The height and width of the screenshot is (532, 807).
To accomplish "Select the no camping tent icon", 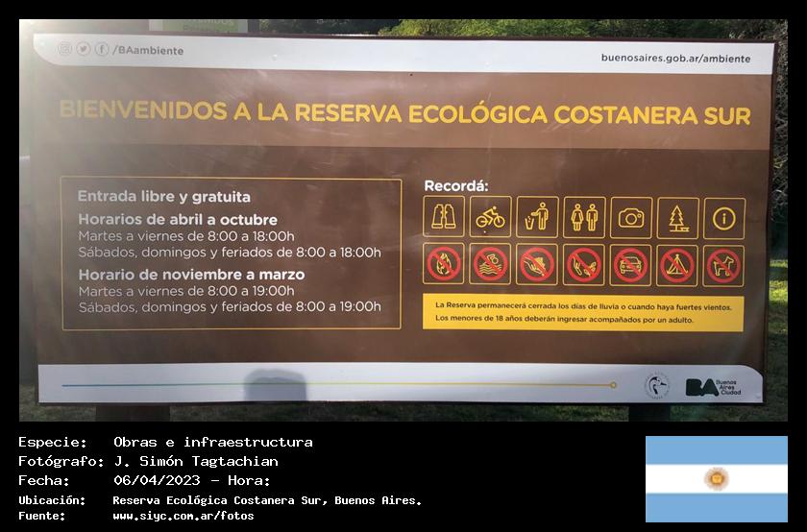I will (x=677, y=265).
